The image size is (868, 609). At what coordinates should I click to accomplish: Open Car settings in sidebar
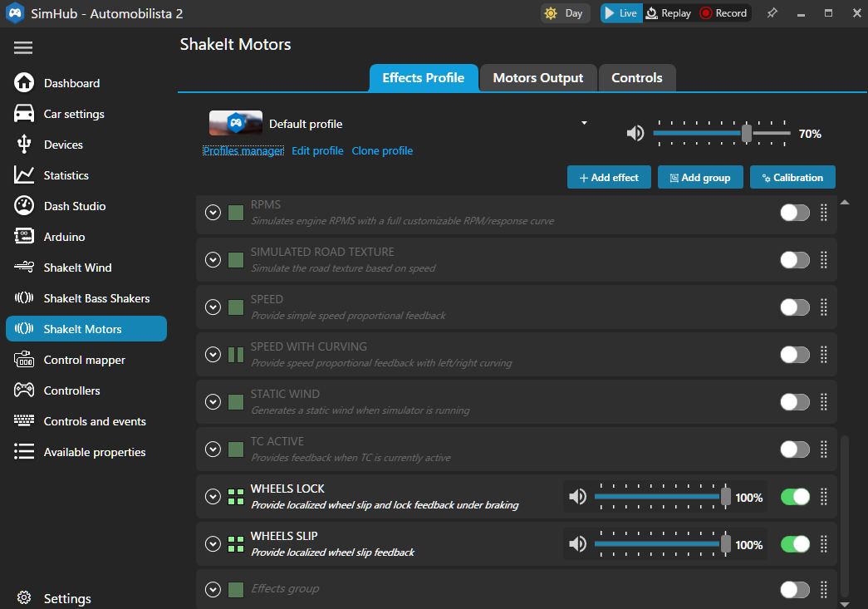point(86,114)
